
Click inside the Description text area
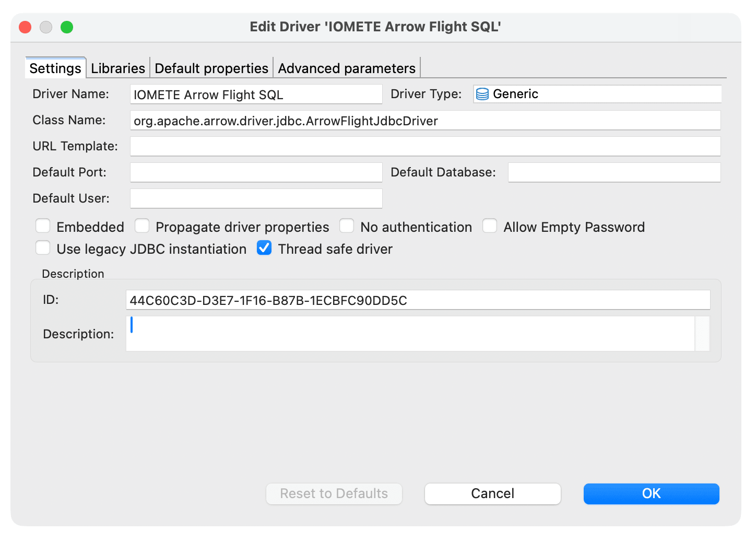pyautogui.click(x=410, y=334)
